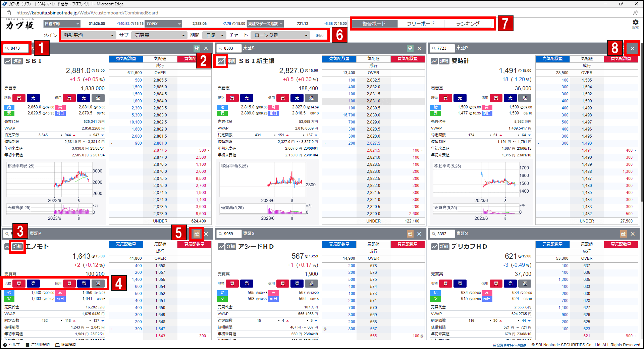This screenshot has height=349, width=644.
Task: Click 1,491 price row in 愛時計 board
Action: pos(587,150)
